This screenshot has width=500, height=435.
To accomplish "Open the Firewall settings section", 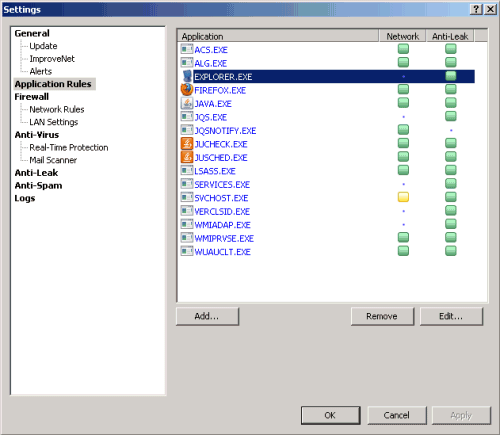I will pyautogui.click(x=32, y=97).
